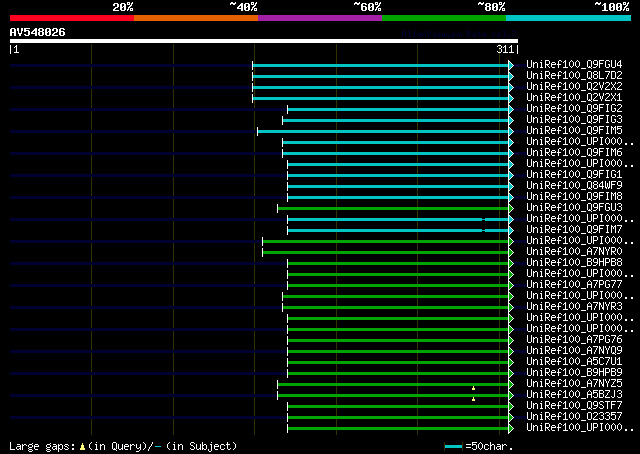
Task: Open hit UniRef100_O23357
Action: (574, 417)
